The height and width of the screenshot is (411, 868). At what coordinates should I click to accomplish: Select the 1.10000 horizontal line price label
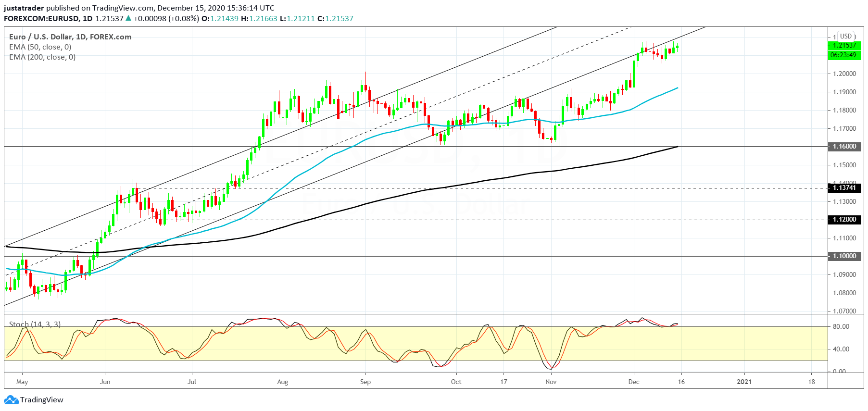click(844, 256)
